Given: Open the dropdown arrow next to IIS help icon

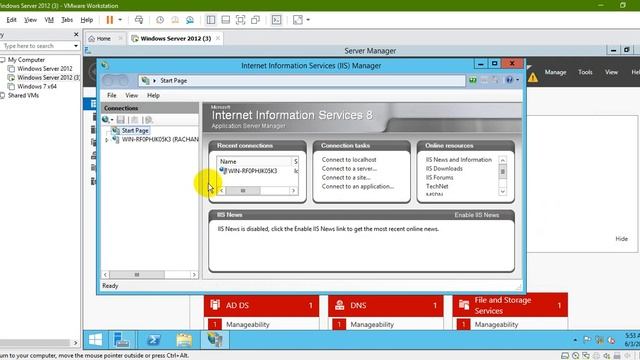Looking at the screenshot, I should click(x=518, y=80).
